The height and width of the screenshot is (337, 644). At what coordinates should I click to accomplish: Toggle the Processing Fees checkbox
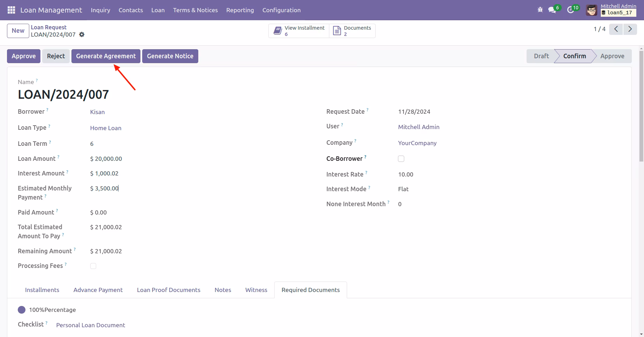[93, 266]
